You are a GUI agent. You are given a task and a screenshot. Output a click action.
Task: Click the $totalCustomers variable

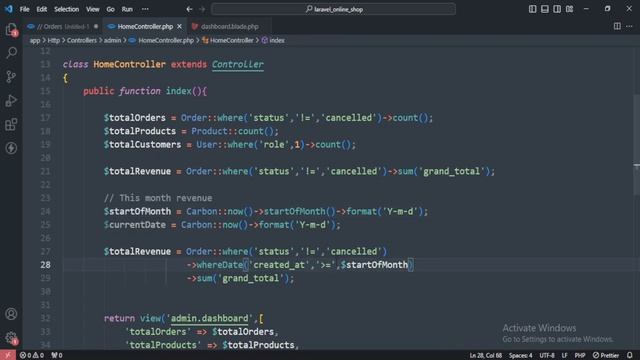142,144
